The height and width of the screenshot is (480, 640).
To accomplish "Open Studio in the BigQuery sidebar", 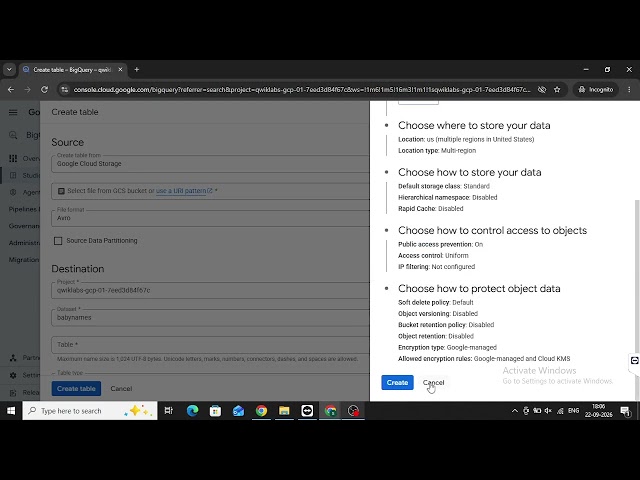I will [24, 176].
